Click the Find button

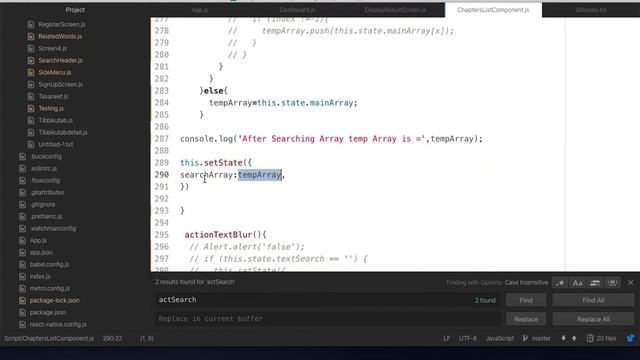click(x=526, y=300)
